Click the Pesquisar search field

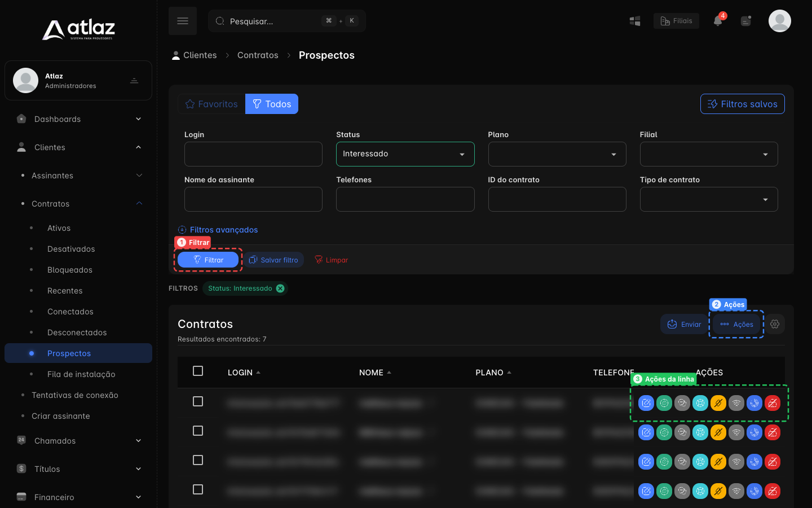tap(287, 21)
